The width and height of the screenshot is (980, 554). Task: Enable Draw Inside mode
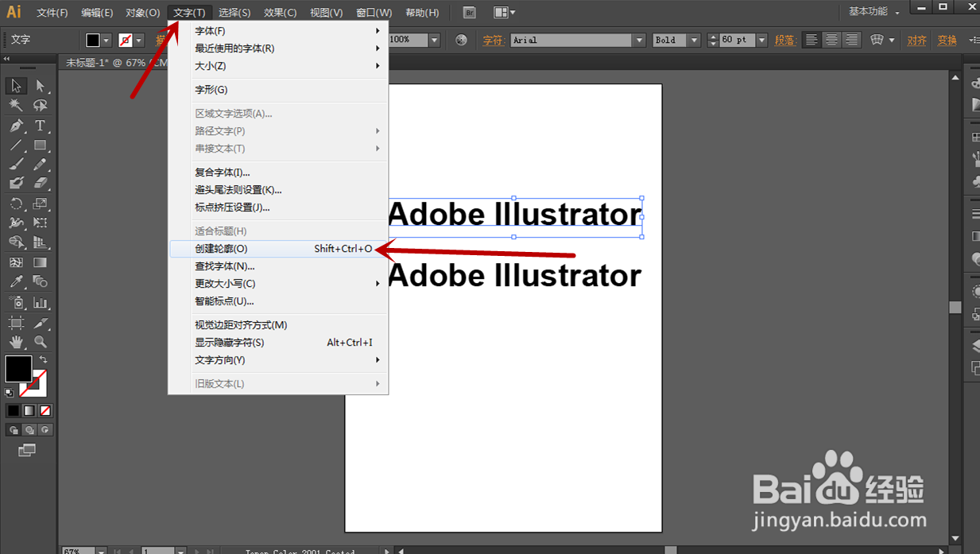point(45,430)
